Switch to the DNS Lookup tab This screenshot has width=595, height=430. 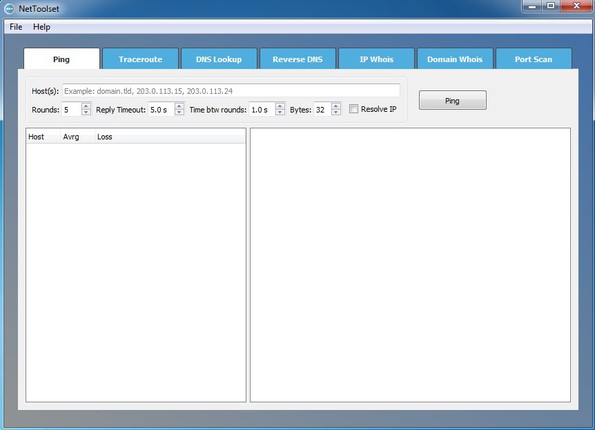(x=219, y=59)
